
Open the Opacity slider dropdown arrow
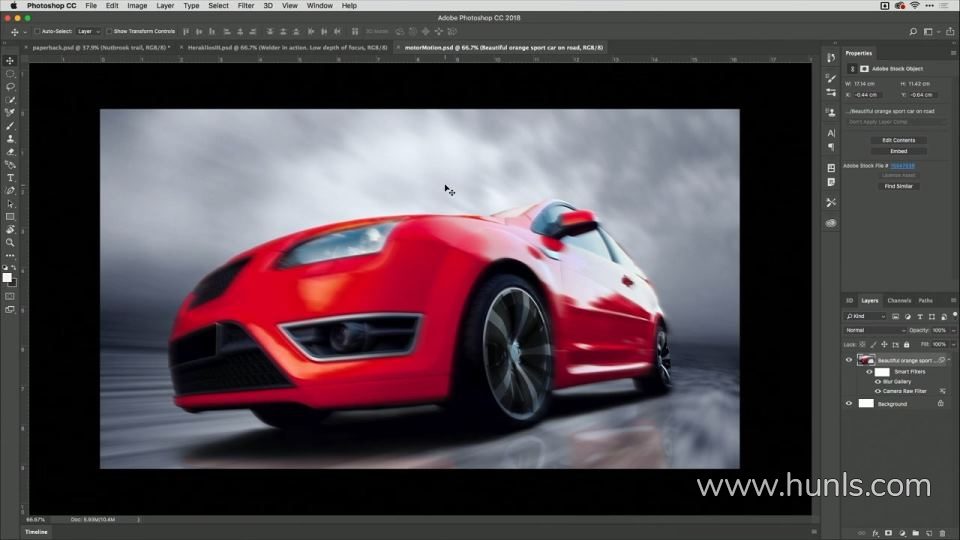point(953,331)
